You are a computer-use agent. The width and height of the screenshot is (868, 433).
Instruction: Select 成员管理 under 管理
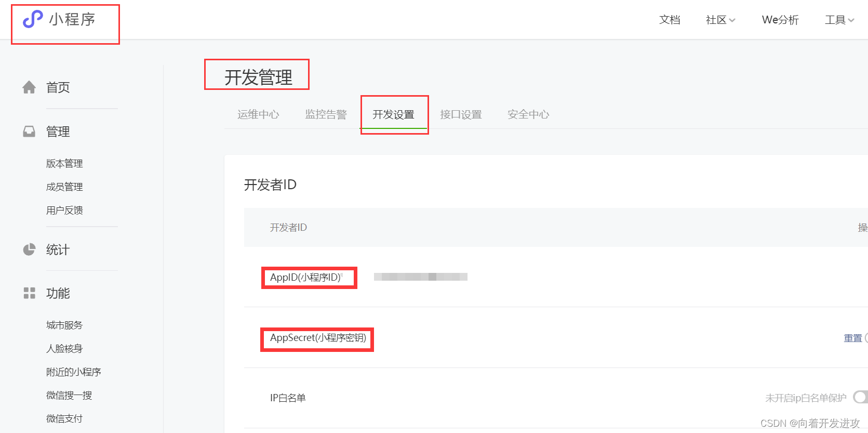tap(64, 186)
